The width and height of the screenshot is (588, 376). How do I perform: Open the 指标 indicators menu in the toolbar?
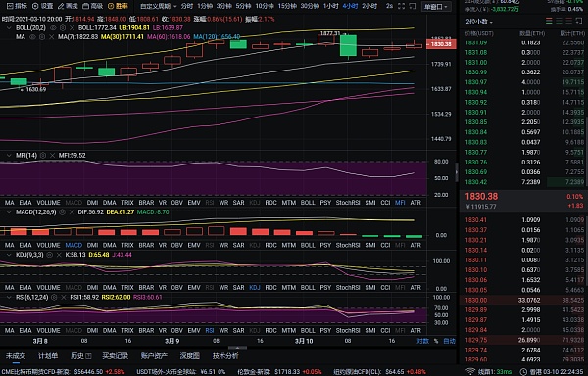pyautogui.click(x=18, y=6)
